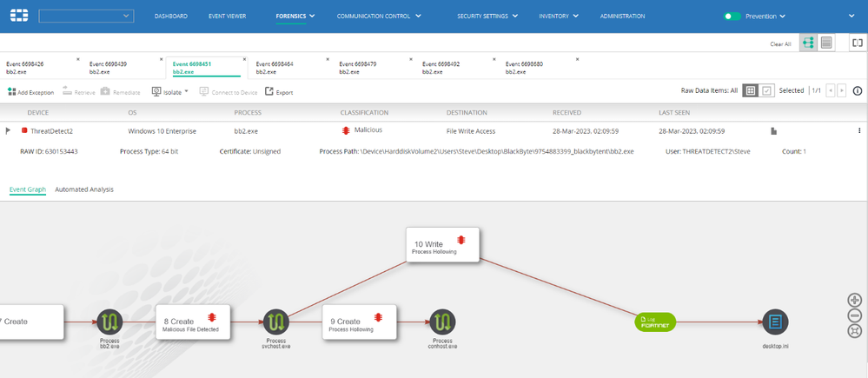The image size is (868, 378).
Task: Expand the Inventory menu
Action: [559, 16]
